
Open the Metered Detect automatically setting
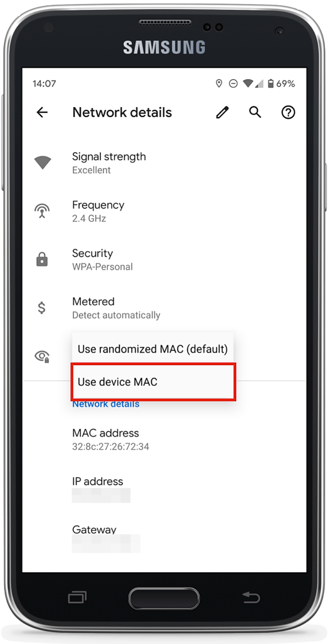pyautogui.click(x=164, y=308)
